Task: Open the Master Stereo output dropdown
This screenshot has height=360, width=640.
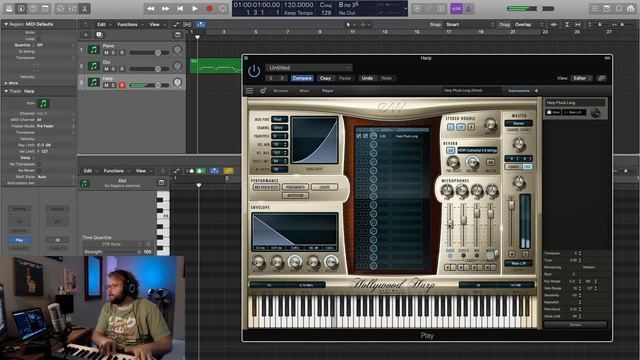Action: pos(518,123)
